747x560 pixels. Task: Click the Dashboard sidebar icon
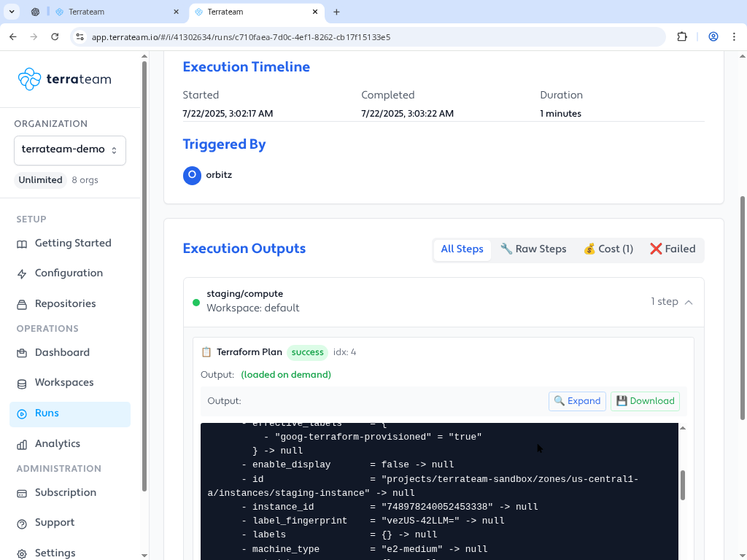pos(22,353)
